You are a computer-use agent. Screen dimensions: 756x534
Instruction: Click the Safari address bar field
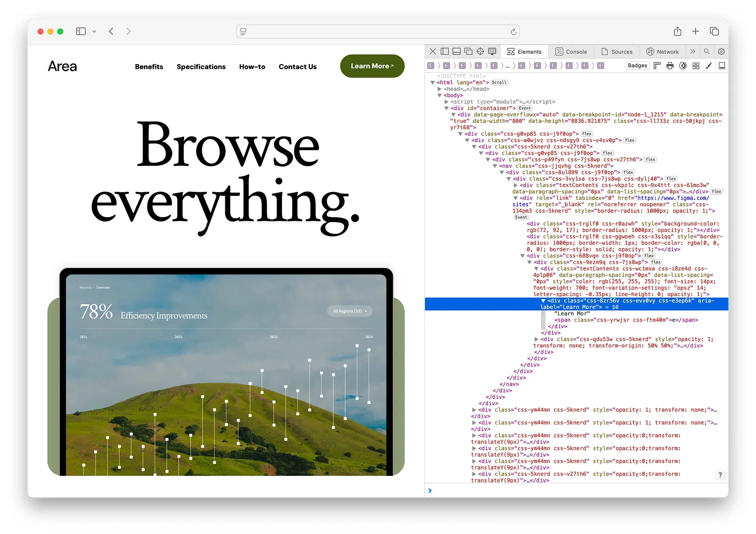(378, 31)
